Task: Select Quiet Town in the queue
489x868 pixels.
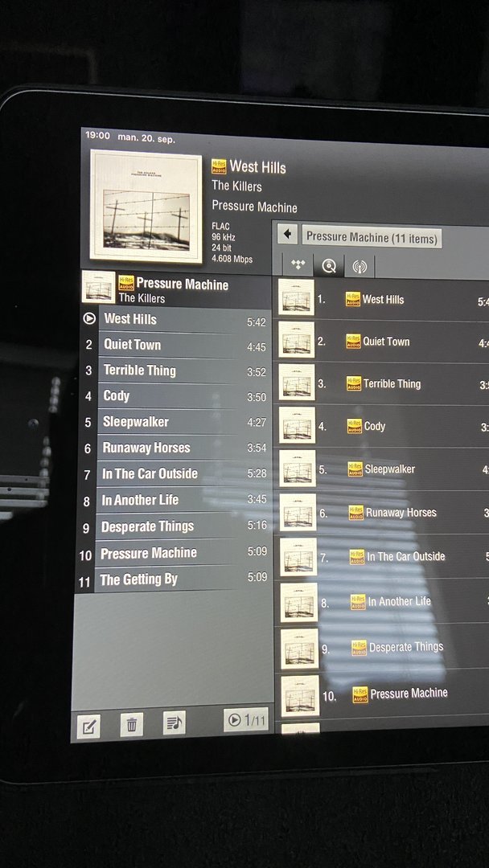Action: 184,346
